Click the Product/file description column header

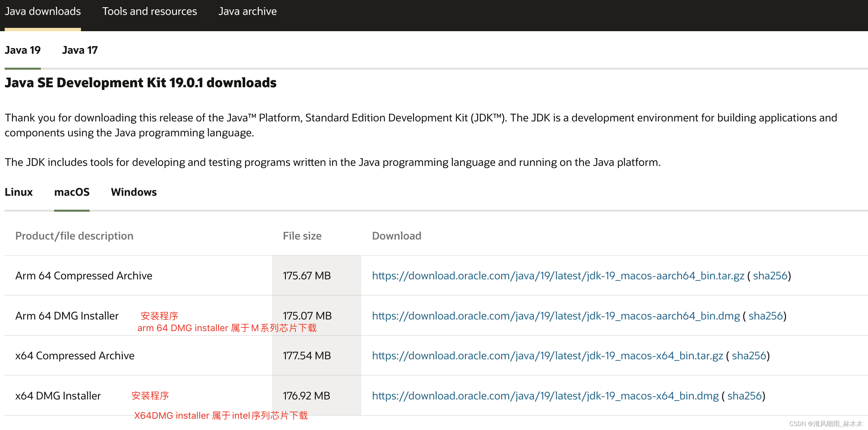pos(74,236)
